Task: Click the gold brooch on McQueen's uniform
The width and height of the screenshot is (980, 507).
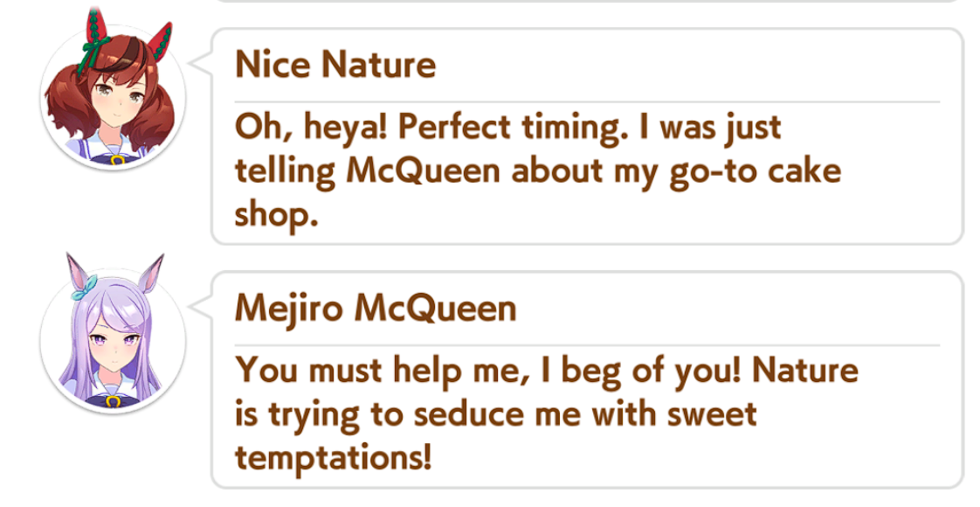Action: [113, 401]
